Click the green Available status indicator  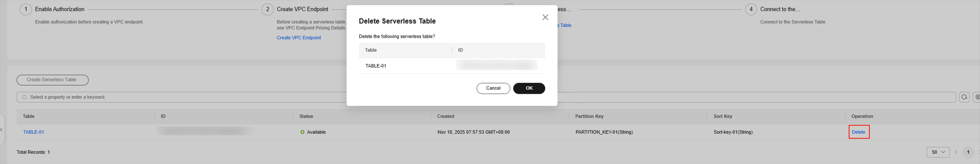(x=302, y=132)
